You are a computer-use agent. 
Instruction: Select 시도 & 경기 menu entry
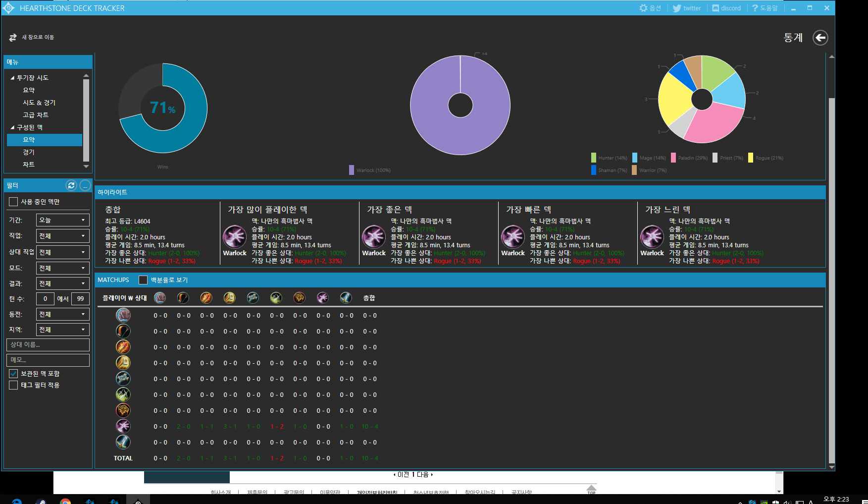pos(39,103)
